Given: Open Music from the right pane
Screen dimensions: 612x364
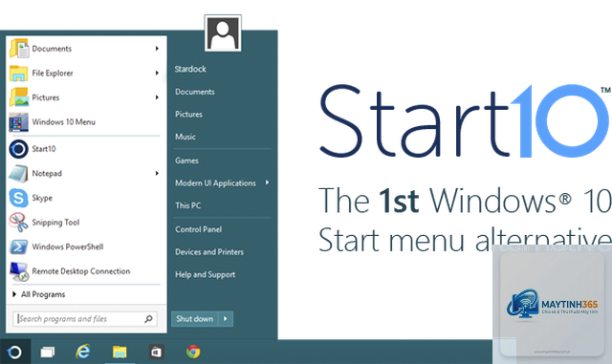Looking at the screenshot, I should click(x=186, y=137).
